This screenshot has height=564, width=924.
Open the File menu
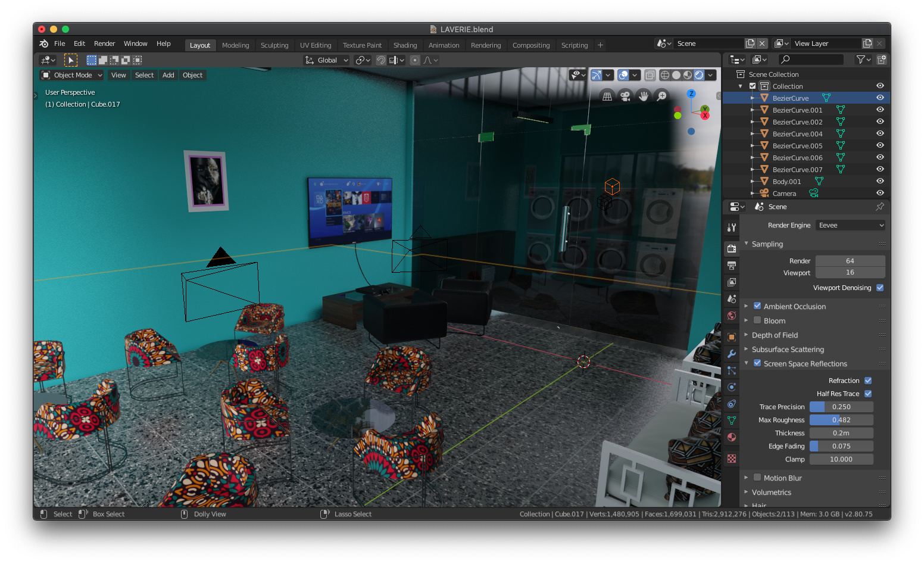click(60, 43)
